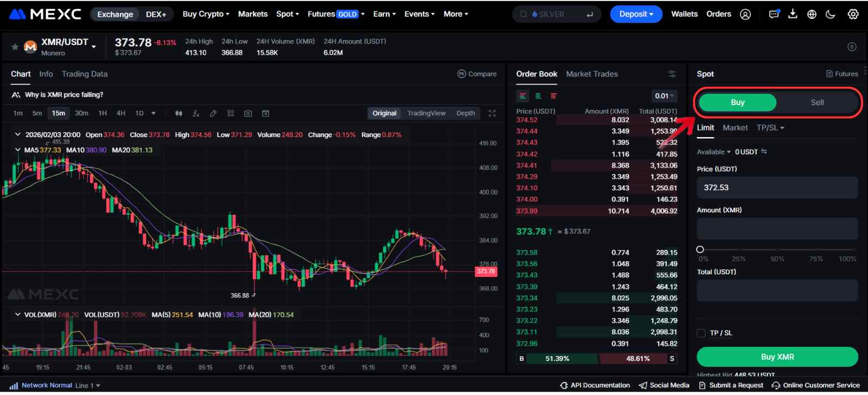
Task: Open the indicators fx icon
Action: (196, 113)
